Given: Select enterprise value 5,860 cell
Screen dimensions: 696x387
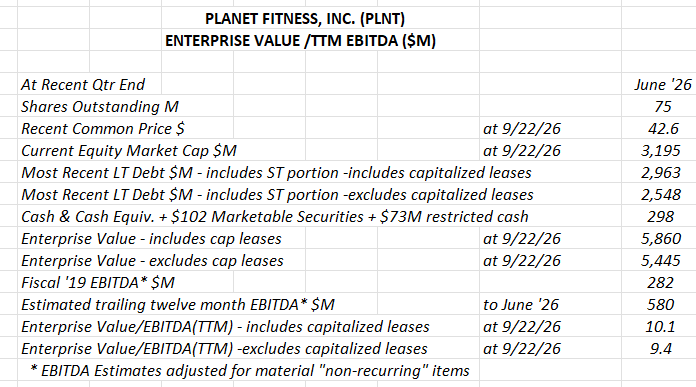Looking at the screenshot, I should click(x=660, y=239).
